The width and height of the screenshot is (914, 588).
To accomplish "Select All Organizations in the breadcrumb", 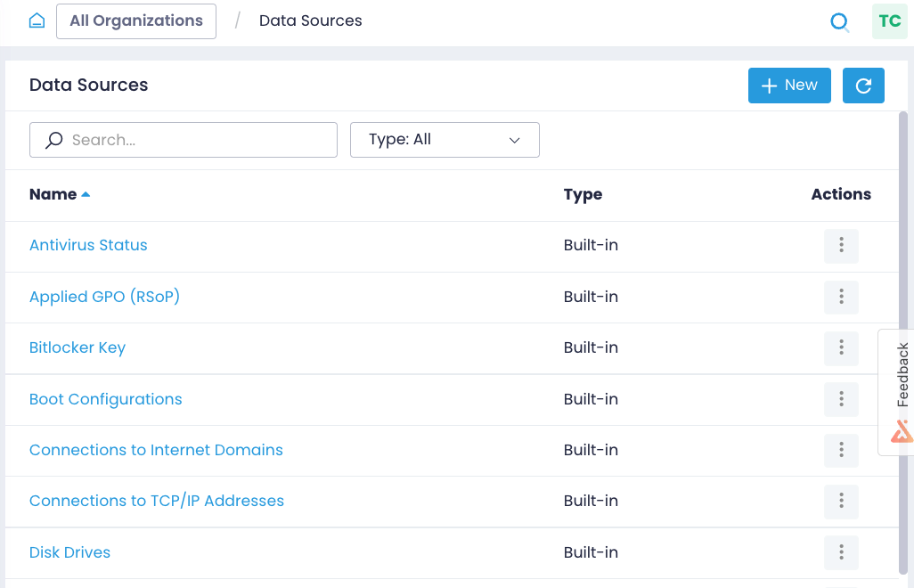I will pyautogui.click(x=135, y=20).
